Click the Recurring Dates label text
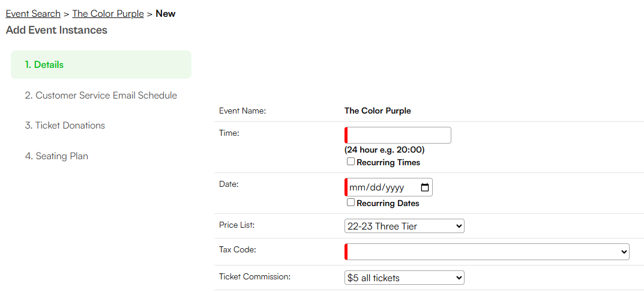644x292 pixels. (388, 203)
